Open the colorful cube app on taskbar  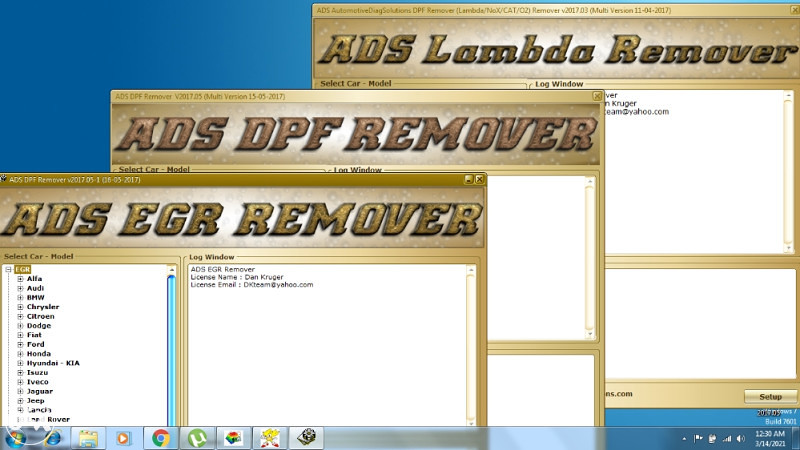233,438
